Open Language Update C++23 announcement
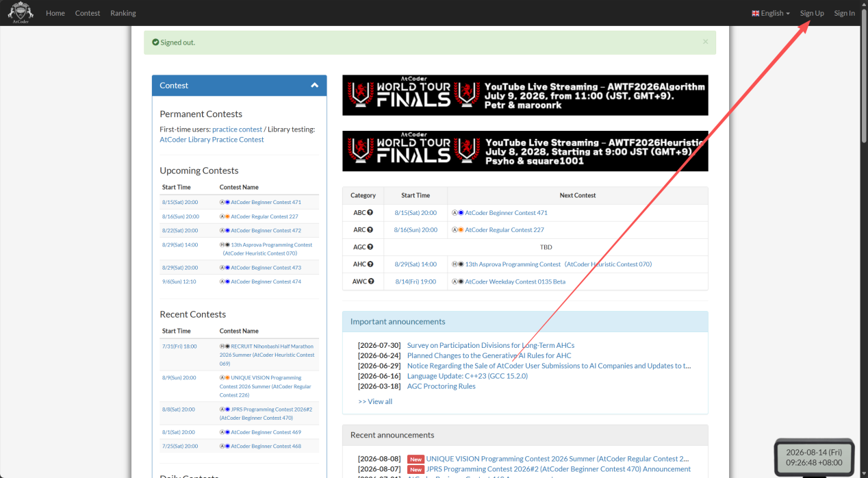The width and height of the screenshot is (868, 478). pos(468,376)
